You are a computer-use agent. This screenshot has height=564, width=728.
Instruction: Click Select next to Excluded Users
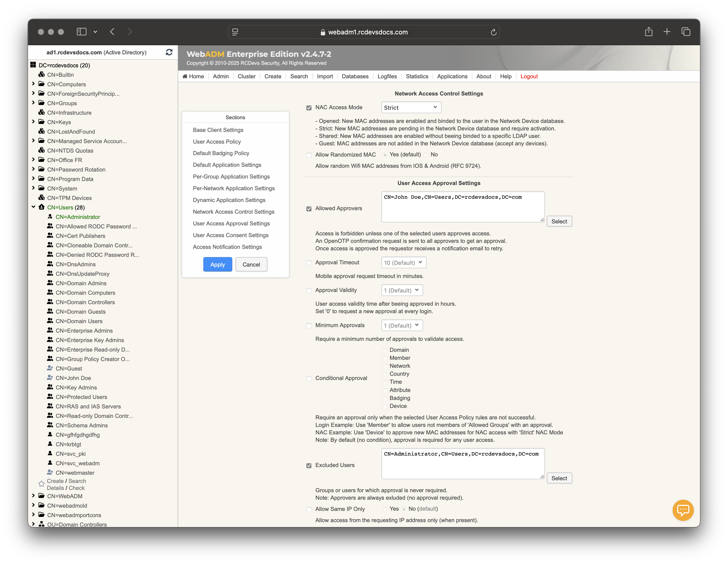[x=559, y=478]
